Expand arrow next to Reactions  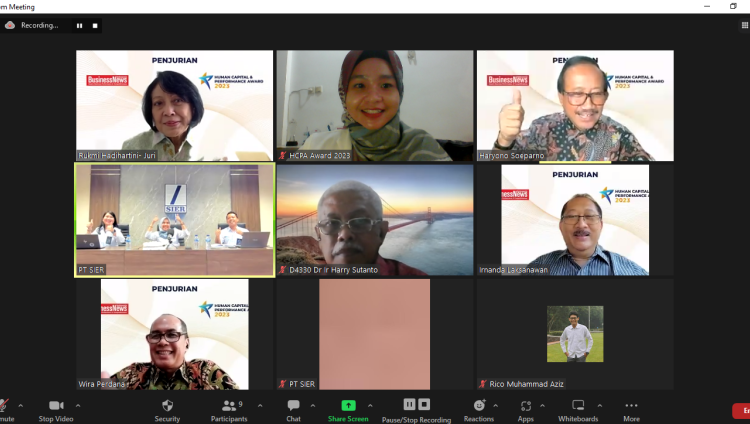[x=495, y=405]
